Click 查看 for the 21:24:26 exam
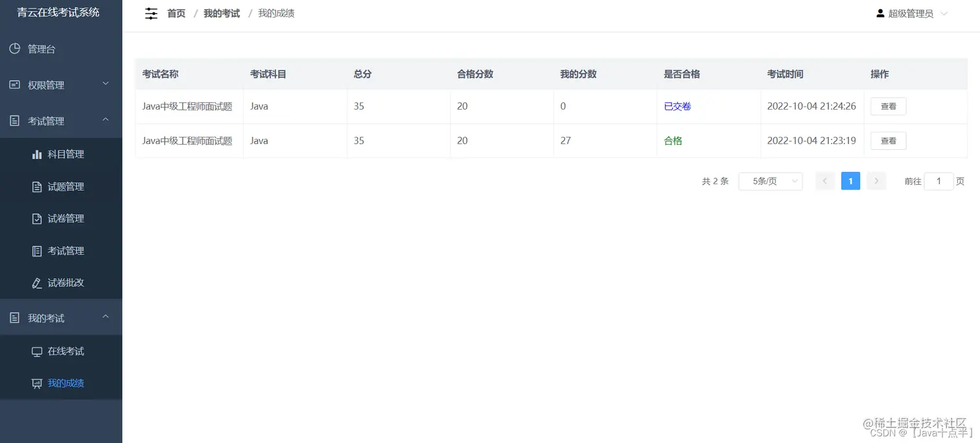This screenshot has height=443, width=980. 888,106
